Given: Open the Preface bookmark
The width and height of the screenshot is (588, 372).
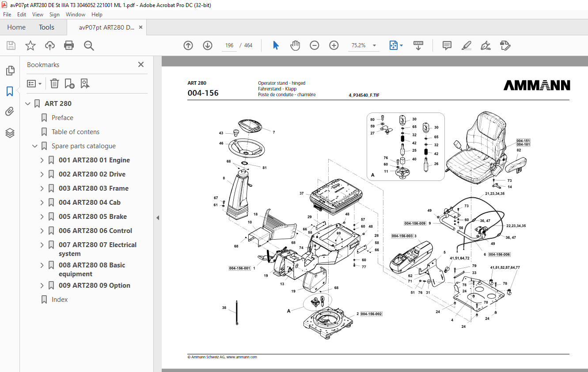Looking at the screenshot, I should coord(62,118).
